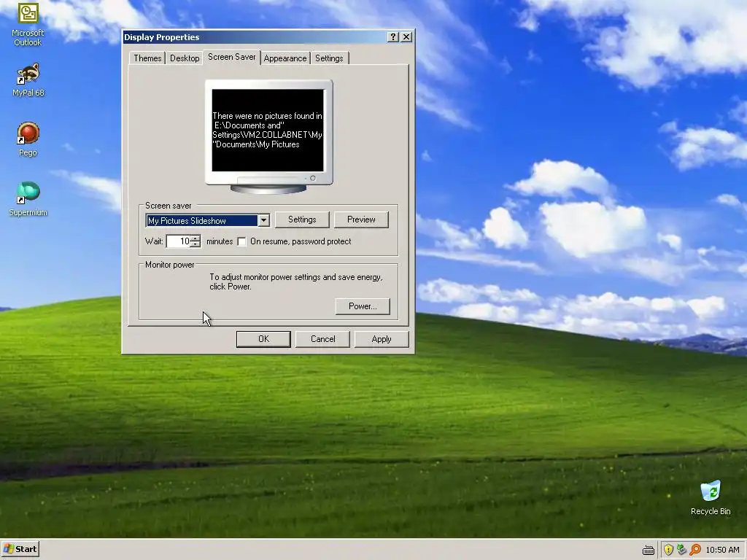Viewport: 747px width, 560px height.
Task: Select the MyPal 68 desktop shortcut
Action: click(28, 80)
